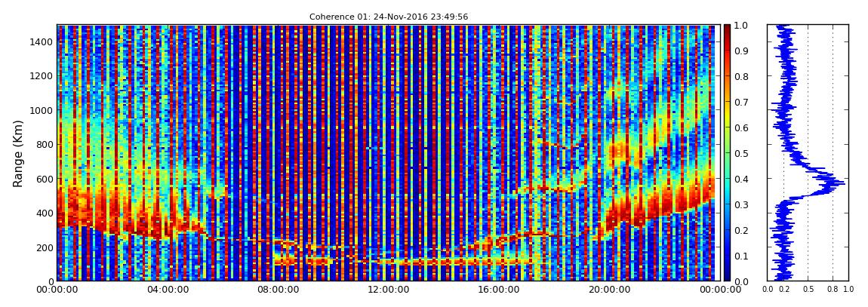Click the colorbar 0.2 tick label
This screenshot has width=868, height=307.
point(740,230)
